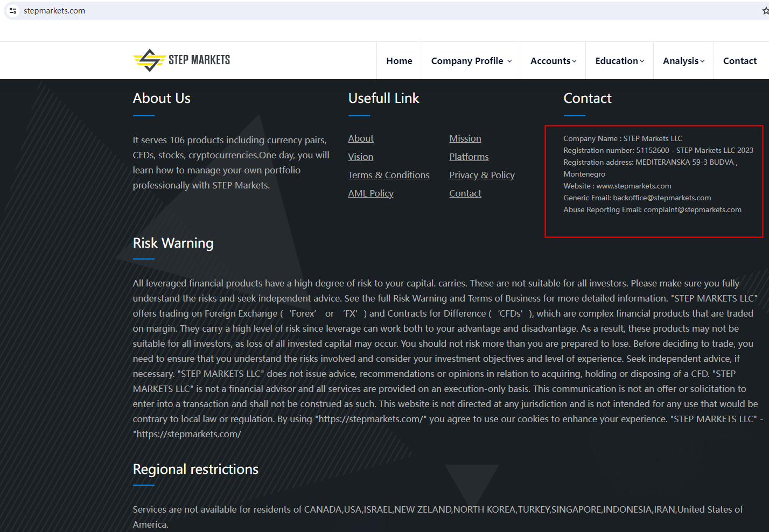Click the 'Registration address: MEDITERANSKA 59-3 BUDVA' line
Screen dimensions: 769x532
[651, 168]
